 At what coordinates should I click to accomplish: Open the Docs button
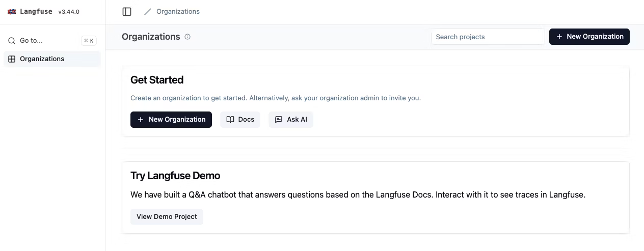[240, 120]
